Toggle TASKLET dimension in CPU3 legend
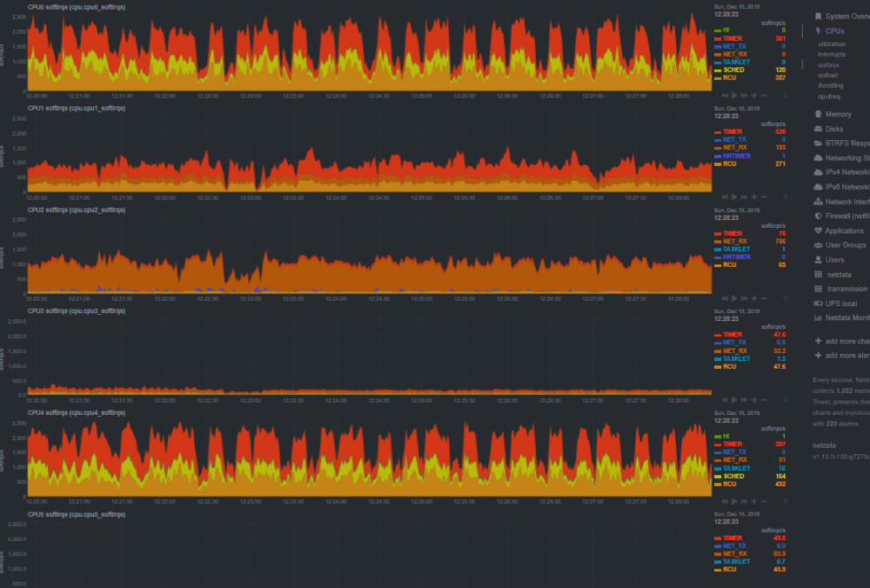This screenshot has height=588, width=870. coord(736,359)
